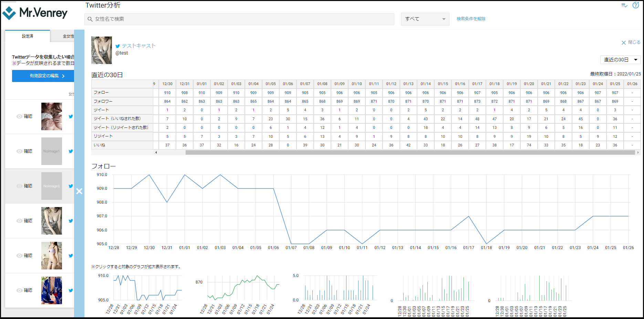Screen dimensions: 644x319
Task: Switch to the 設定済 tab
Action: tap(28, 36)
